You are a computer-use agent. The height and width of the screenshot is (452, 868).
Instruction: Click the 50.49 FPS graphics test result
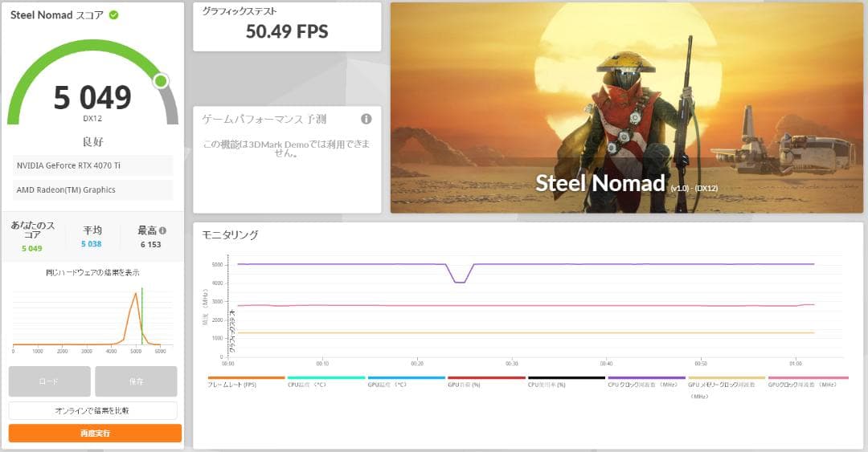click(287, 31)
